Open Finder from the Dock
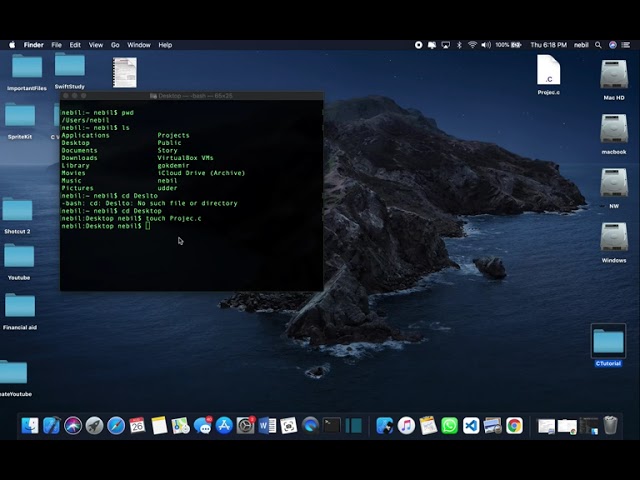Image resolution: width=640 pixels, height=480 pixels. pos(30,426)
